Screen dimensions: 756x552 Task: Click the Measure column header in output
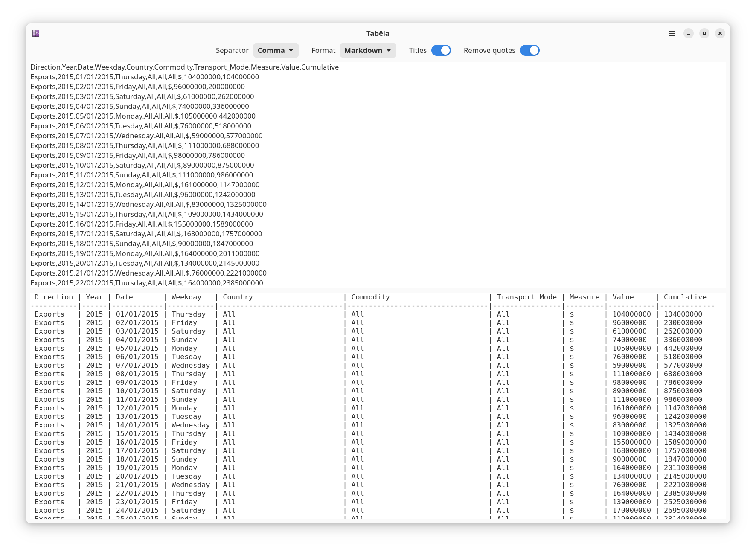click(x=584, y=297)
